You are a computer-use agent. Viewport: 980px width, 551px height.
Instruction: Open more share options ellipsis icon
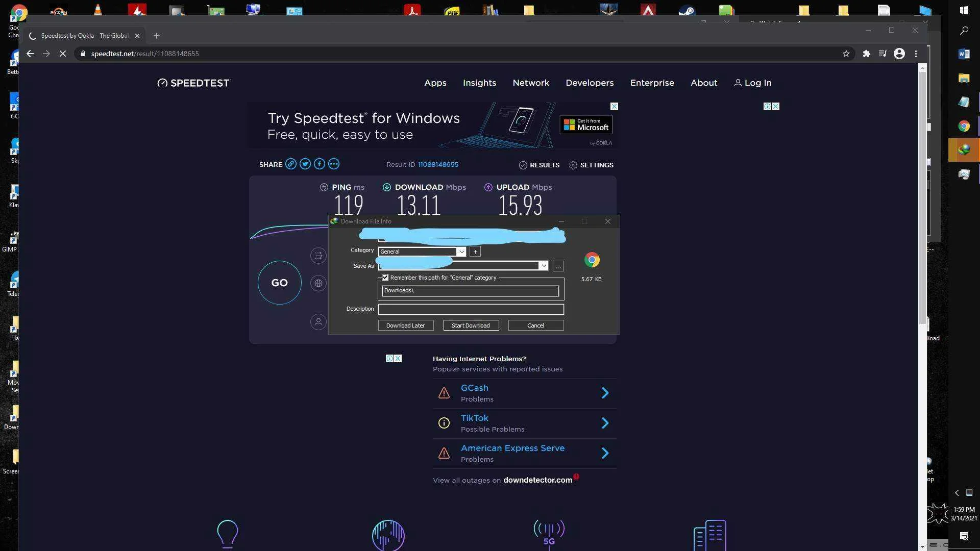point(334,164)
